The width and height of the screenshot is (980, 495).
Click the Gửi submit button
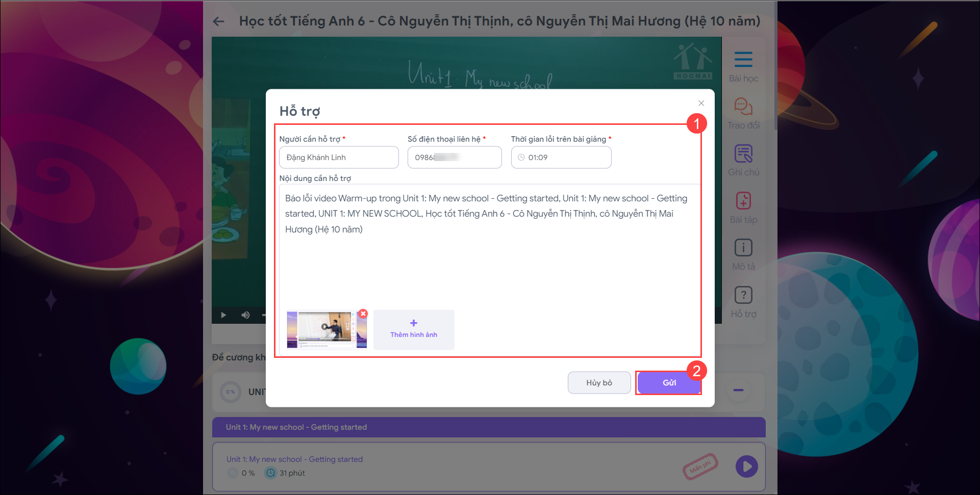point(669,383)
